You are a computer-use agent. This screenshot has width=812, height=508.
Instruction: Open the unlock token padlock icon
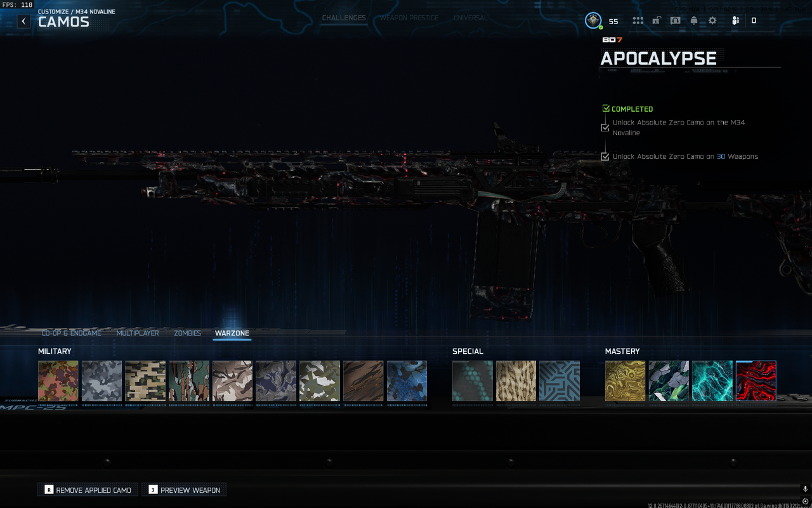coord(657,20)
